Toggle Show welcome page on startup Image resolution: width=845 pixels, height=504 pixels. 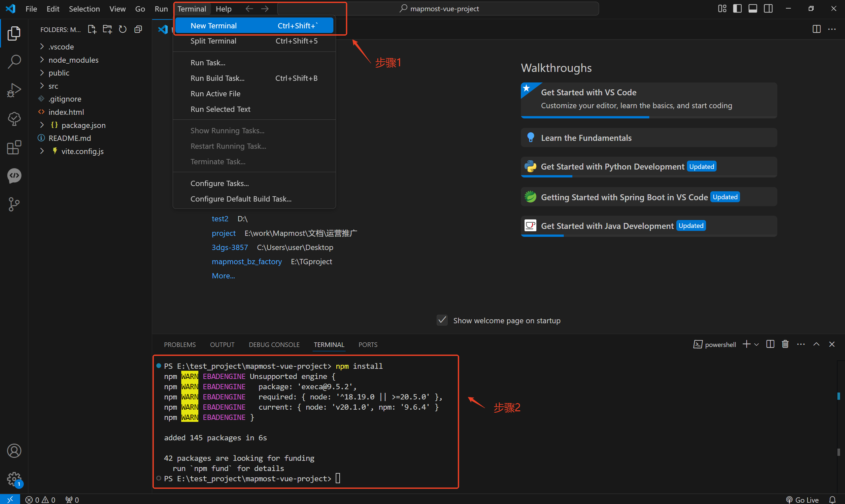click(442, 320)
